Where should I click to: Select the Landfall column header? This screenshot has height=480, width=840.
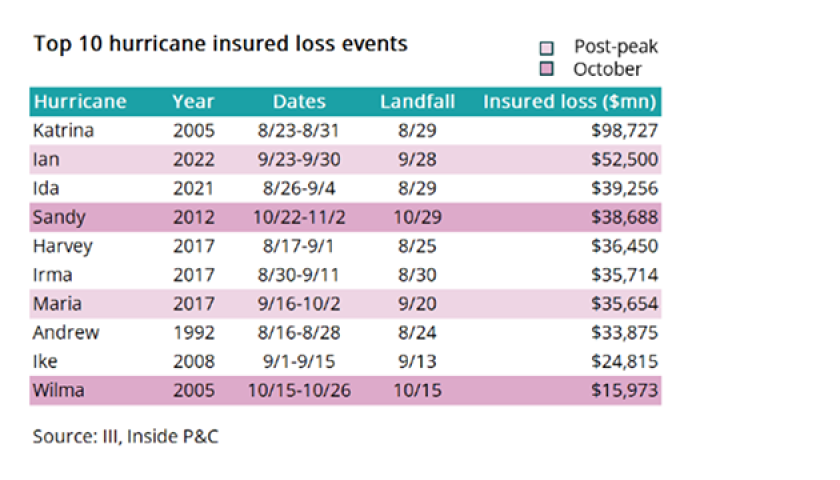tap(412, 102)
